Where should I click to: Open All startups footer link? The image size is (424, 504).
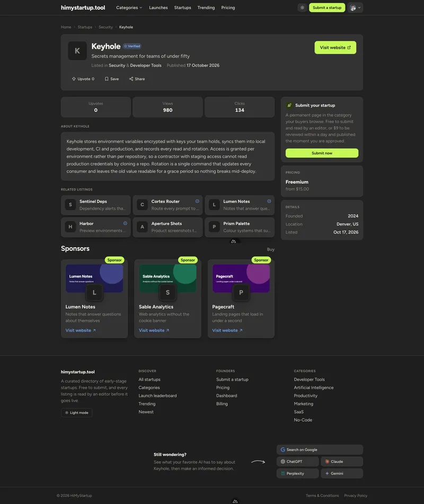[x=149, y=380]
